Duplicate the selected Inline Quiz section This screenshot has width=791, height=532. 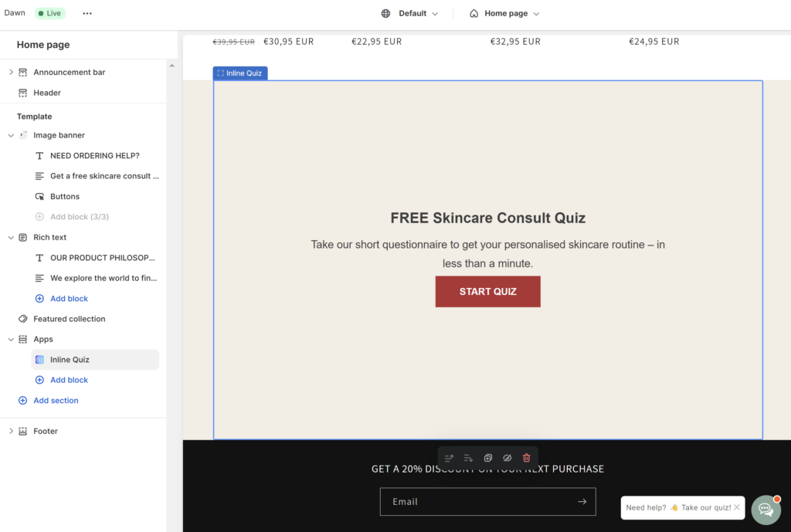[x=487, y=458]
